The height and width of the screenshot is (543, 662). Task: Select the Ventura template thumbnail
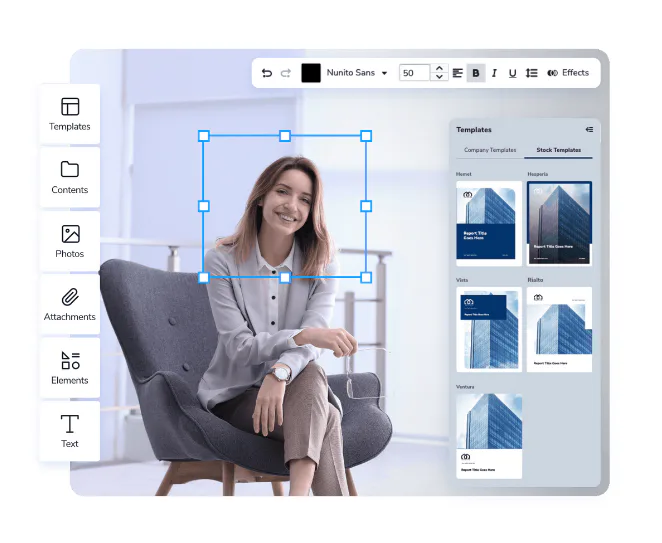coord(489,436)
